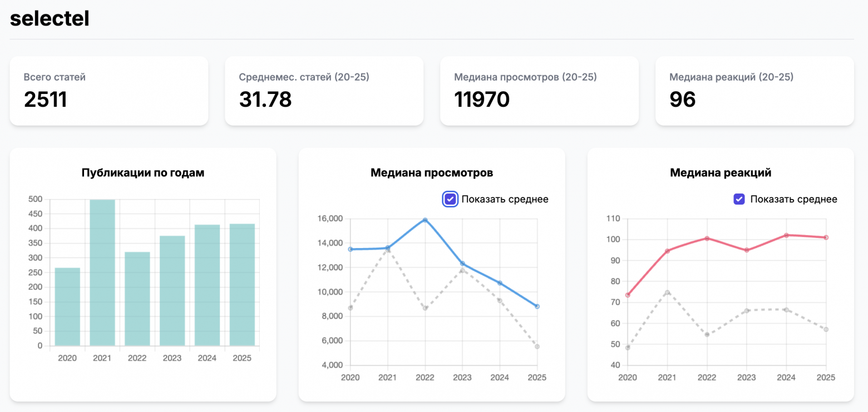Click 500 y-axis label in Публикации по годам

click(x=36, y=199)
